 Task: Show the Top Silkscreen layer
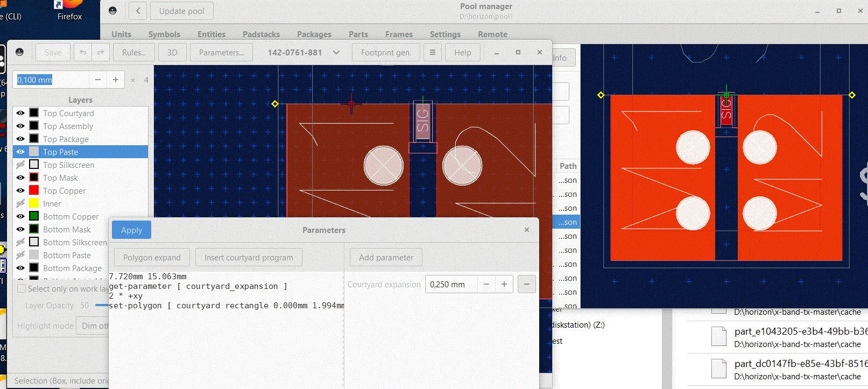click(20, 165)
